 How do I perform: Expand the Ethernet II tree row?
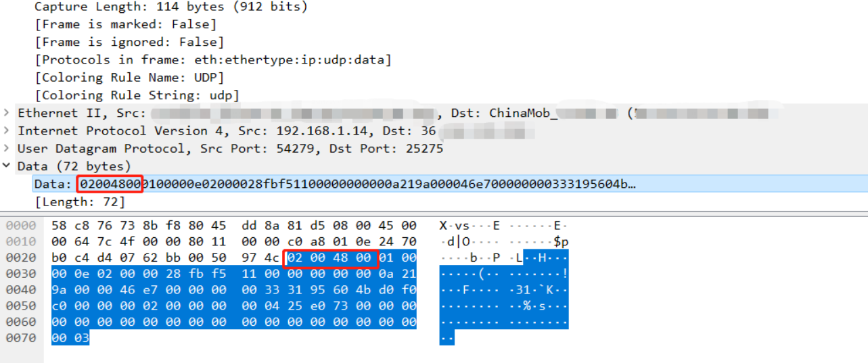click(7, 113)
